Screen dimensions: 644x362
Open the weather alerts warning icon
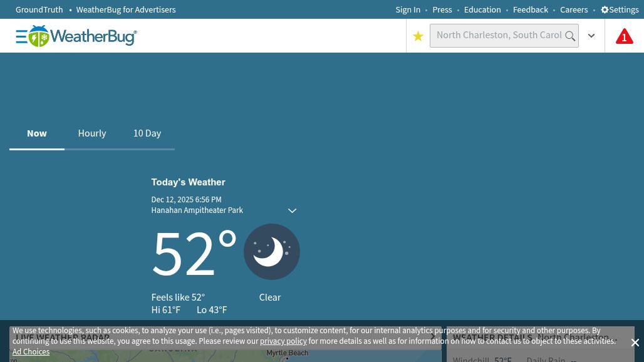click(x=624, y=37)
